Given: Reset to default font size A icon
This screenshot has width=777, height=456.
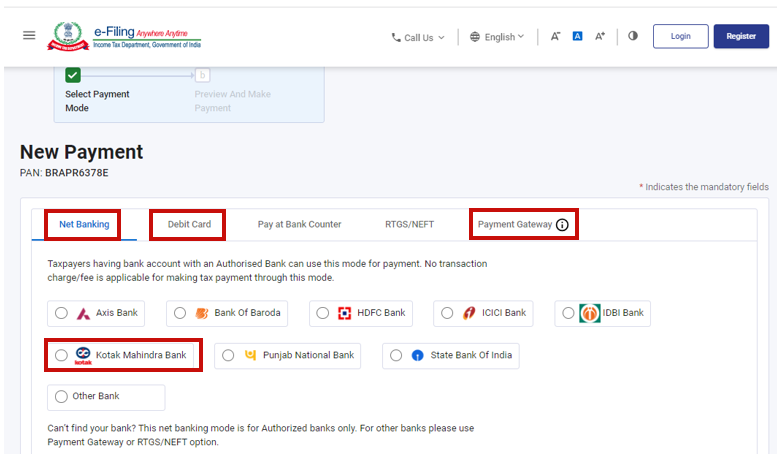Looking at the screenshot, I should pos(578,36).
